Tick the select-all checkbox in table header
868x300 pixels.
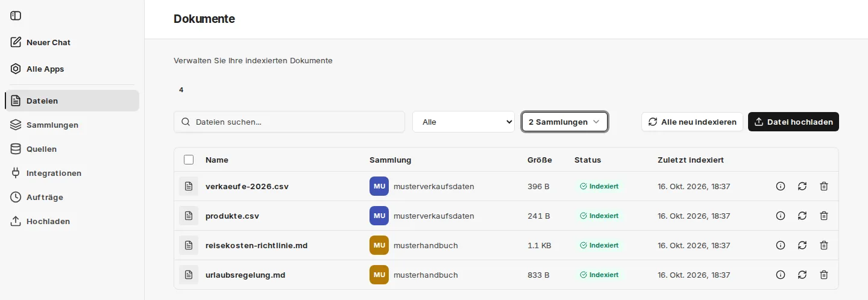(189, 160)
